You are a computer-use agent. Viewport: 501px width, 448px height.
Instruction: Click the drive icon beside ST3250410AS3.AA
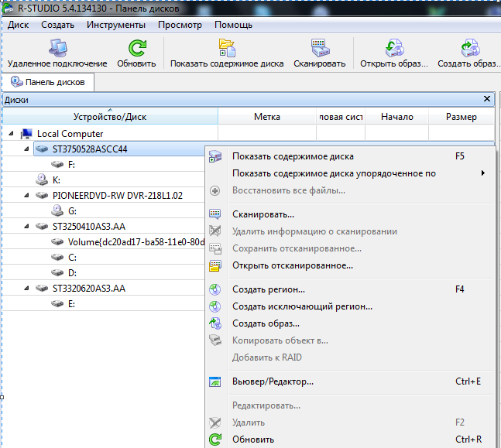tap(42, 227)
